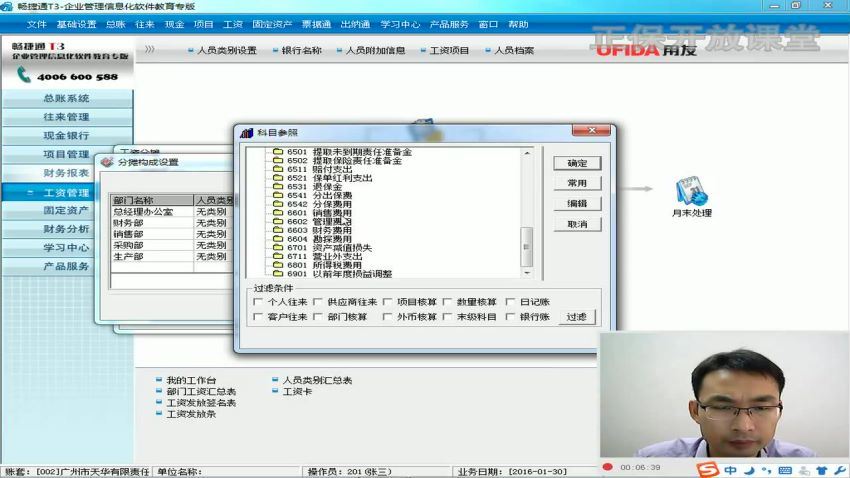Expand the 现金银行 sidebar section

[67, 135]
